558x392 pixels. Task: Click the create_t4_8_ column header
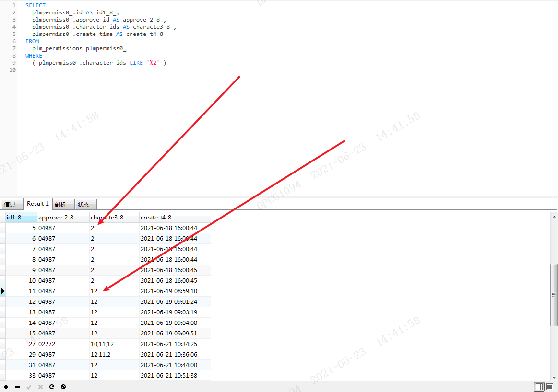point(175,218)
